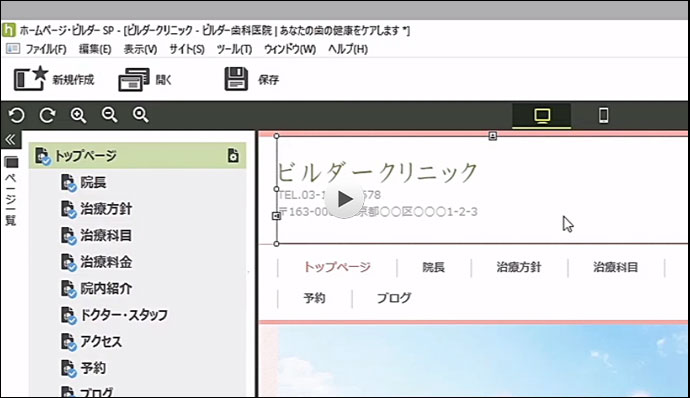The height and width of the screenshot is (398, 690).
Task: Click 予約 in the site navigation
Action: click(314, 298)
